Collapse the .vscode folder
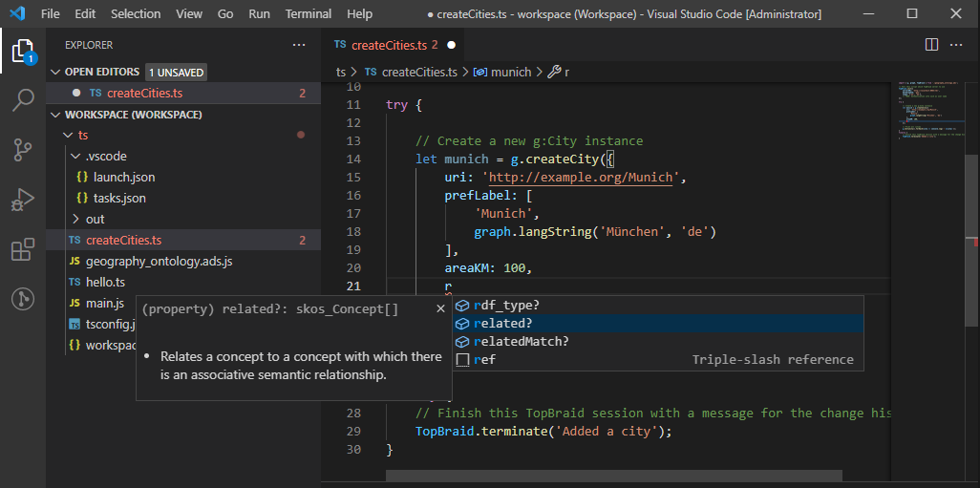This screenshot has width=980, height=488. tap(76, 156)
